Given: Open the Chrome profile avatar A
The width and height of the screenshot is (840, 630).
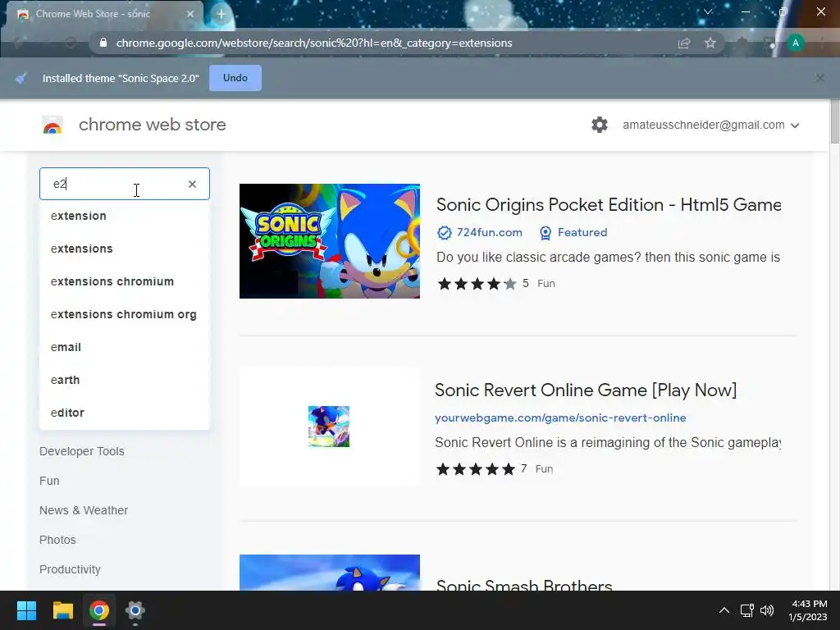Looking at the screenshot, I should pos(795,43).
